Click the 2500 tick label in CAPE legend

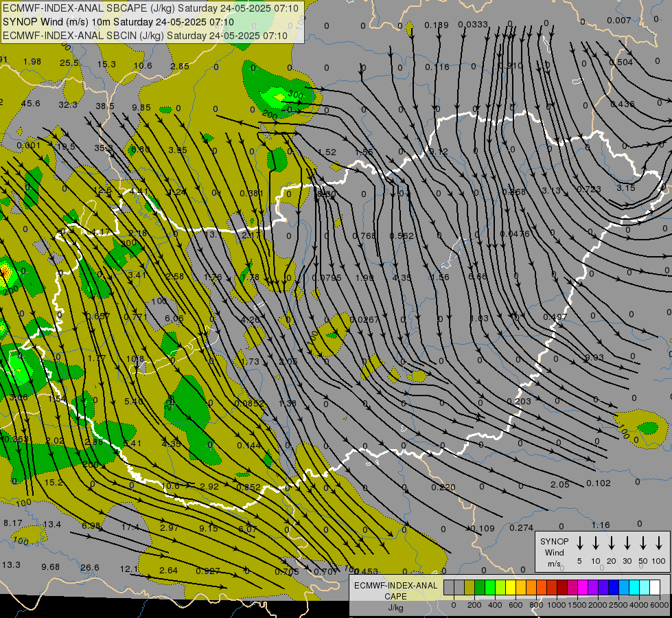[x=618, y=605]
